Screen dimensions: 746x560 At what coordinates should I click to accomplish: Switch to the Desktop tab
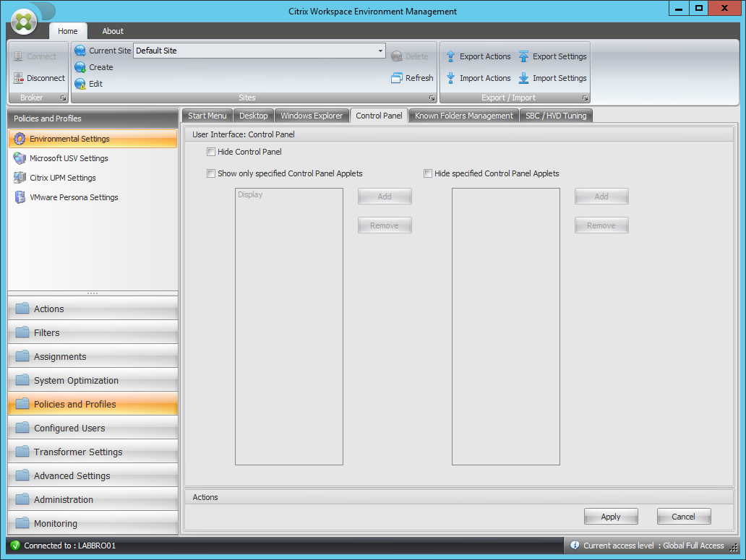(x=253, y=115)
